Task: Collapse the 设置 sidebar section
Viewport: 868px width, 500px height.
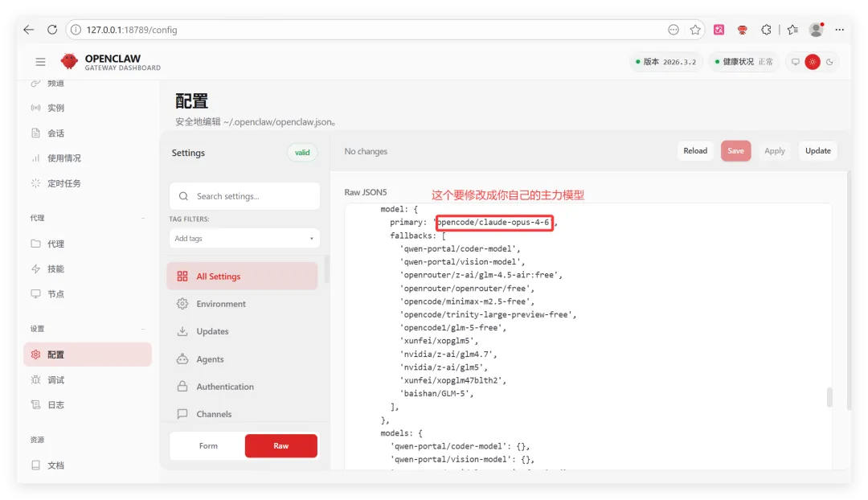Action: (88, 329)
